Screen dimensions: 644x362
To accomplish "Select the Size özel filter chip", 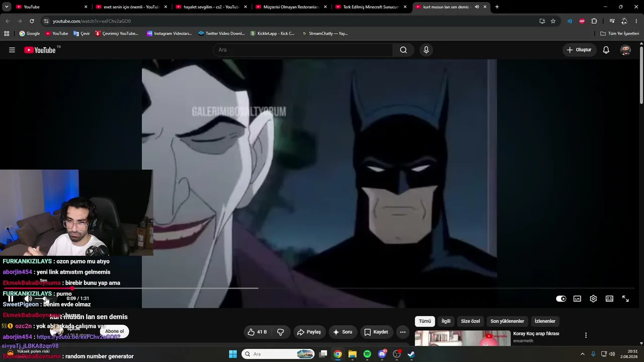I will click(x=470, y=321).
